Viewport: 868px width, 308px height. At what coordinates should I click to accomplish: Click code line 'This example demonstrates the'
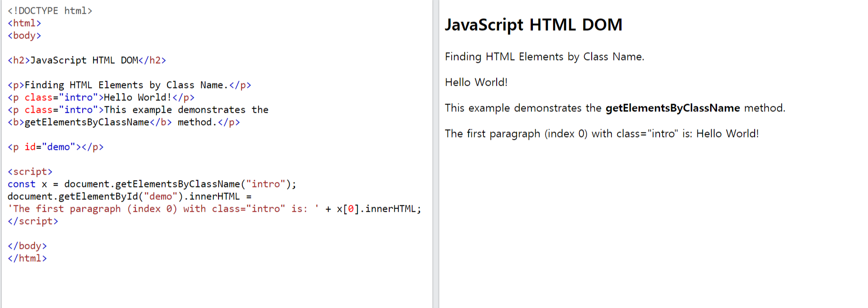coord(138,110)
